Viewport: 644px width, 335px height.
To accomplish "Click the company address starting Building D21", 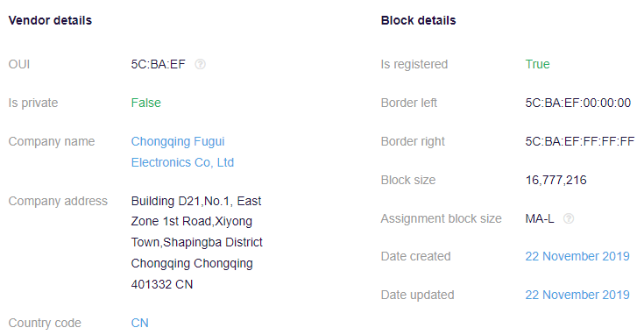I will [197, 243].
